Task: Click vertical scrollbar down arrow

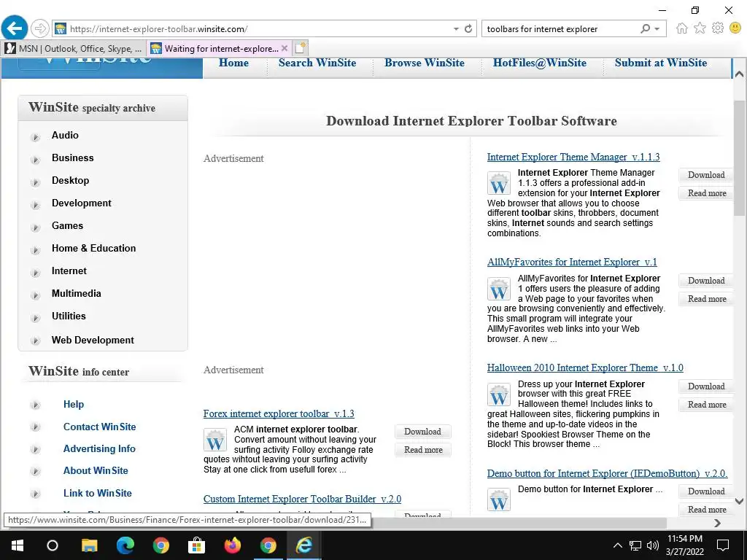Action: [740, 501]
